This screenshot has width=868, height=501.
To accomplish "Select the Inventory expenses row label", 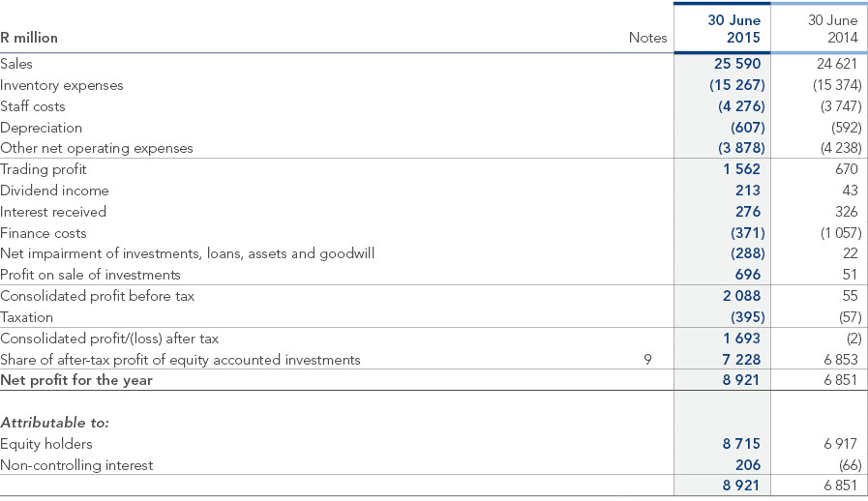I will (61, 85).
